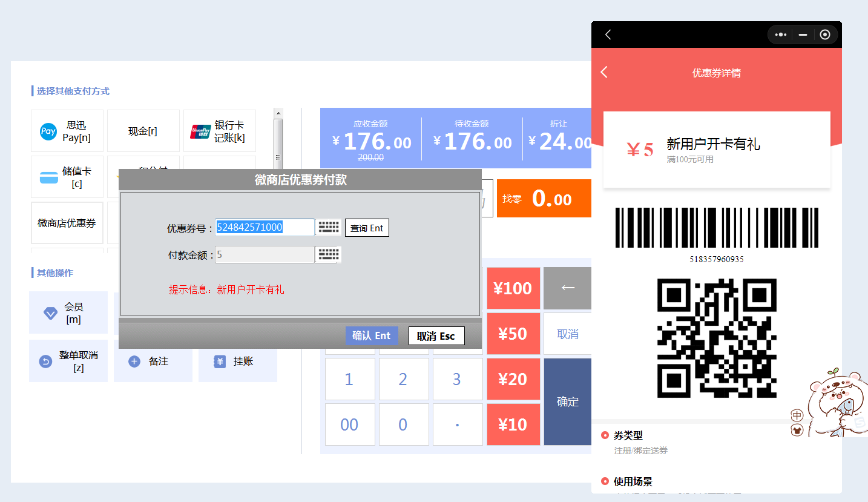The image size is (868, 502).
Task: Open 会员[m] member operation
Action: (68, 312)
